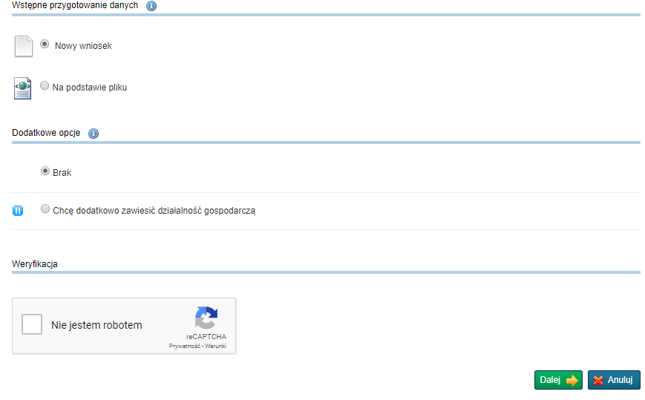Click the Nowy wniosek label text
The width and height of the screenshot is (645, 400).
coord(83,46)
